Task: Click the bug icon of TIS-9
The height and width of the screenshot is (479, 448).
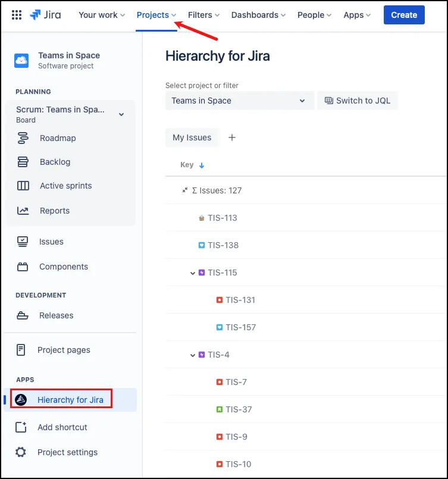Action: pos(220,437)
